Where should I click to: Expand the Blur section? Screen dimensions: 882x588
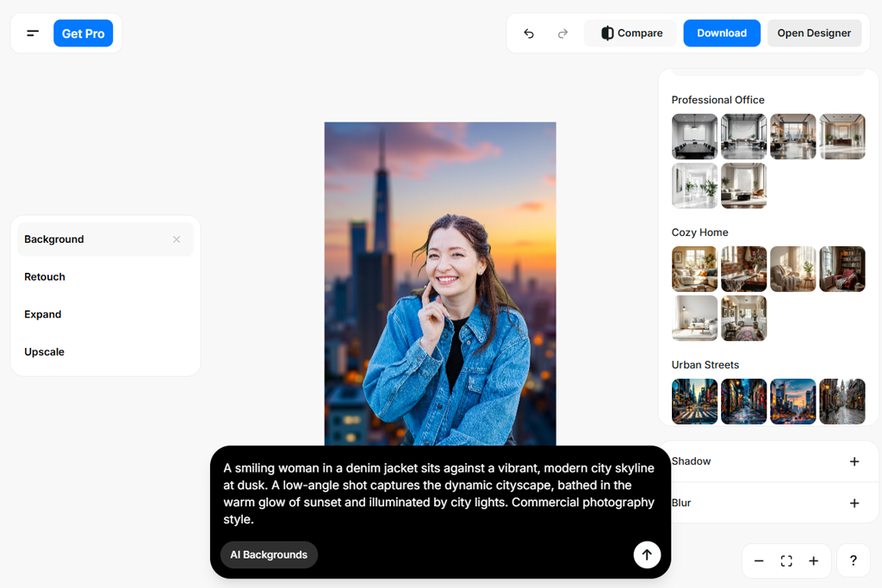(x=854, y=503)
